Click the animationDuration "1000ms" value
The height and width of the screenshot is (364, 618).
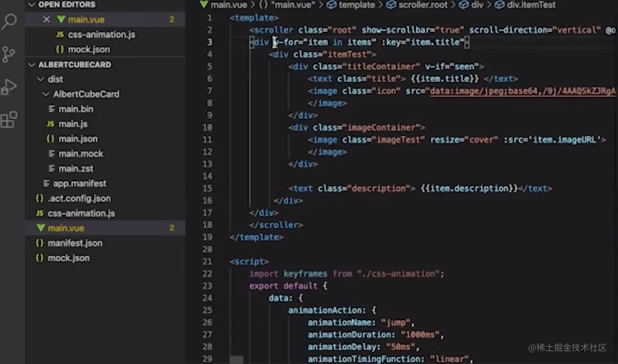tap(420, 335)
